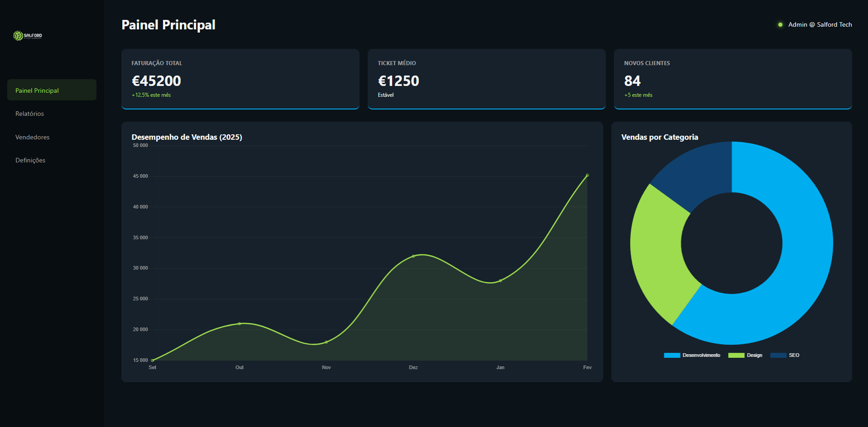Go to the Vendedores section
The width and height of the screenshot is (868, 427).
[x=33, y=137]
